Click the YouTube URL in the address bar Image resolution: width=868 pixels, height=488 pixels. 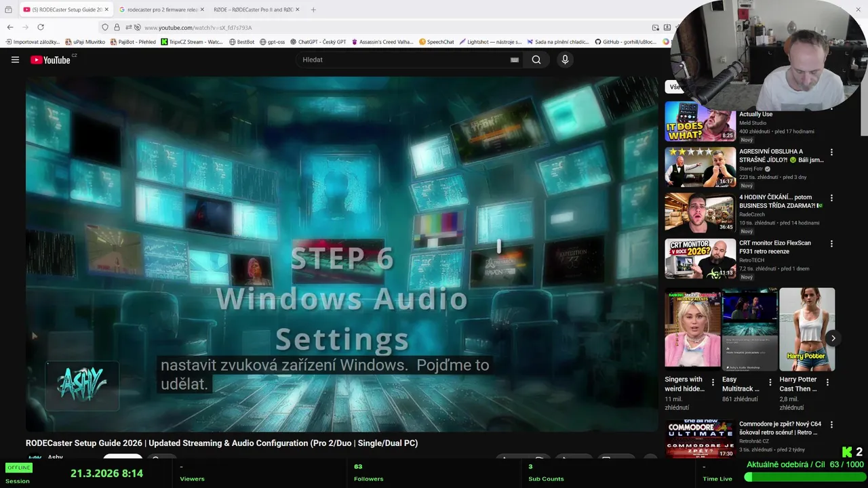198,28
